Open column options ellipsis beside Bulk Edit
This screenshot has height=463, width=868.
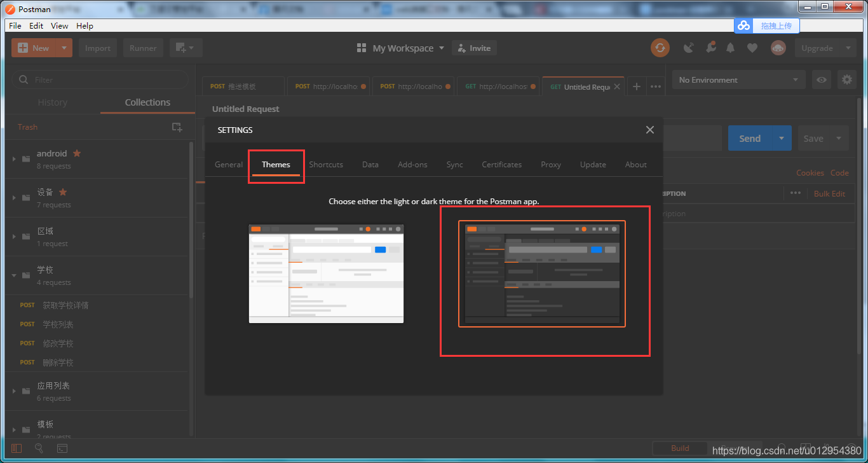[x=796, y=193]
